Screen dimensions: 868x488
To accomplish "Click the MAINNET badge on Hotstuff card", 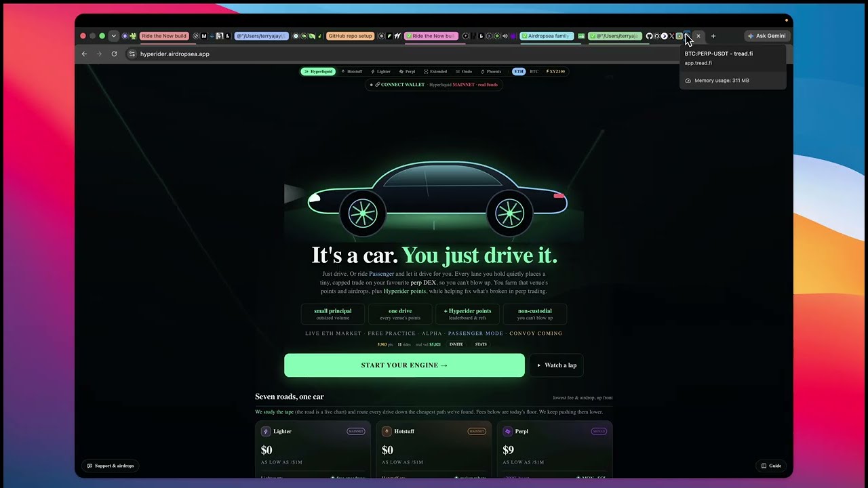I will coord(477,431).
